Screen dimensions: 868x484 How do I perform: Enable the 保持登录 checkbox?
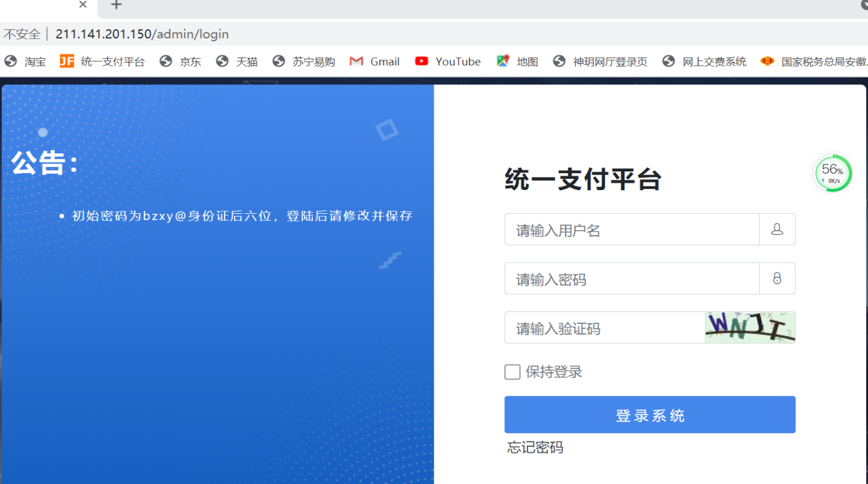tap(512, 372)
